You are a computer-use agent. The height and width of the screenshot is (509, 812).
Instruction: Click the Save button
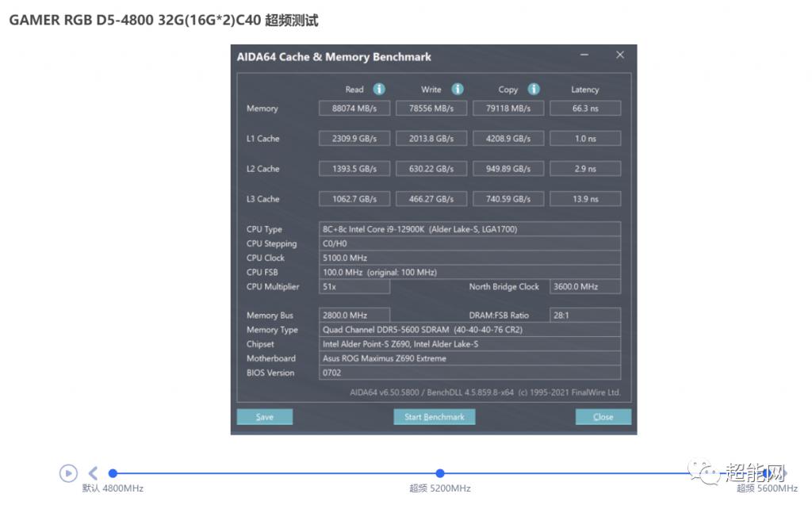coord(265,417)
